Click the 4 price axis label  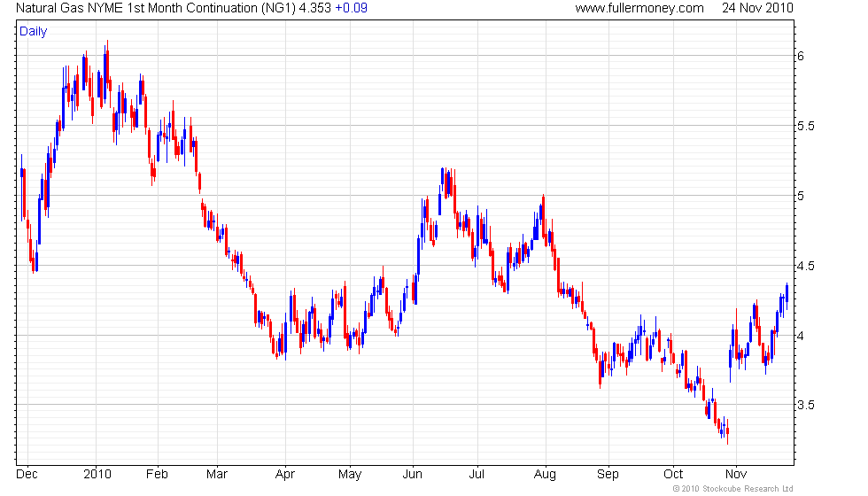point(801,336)
